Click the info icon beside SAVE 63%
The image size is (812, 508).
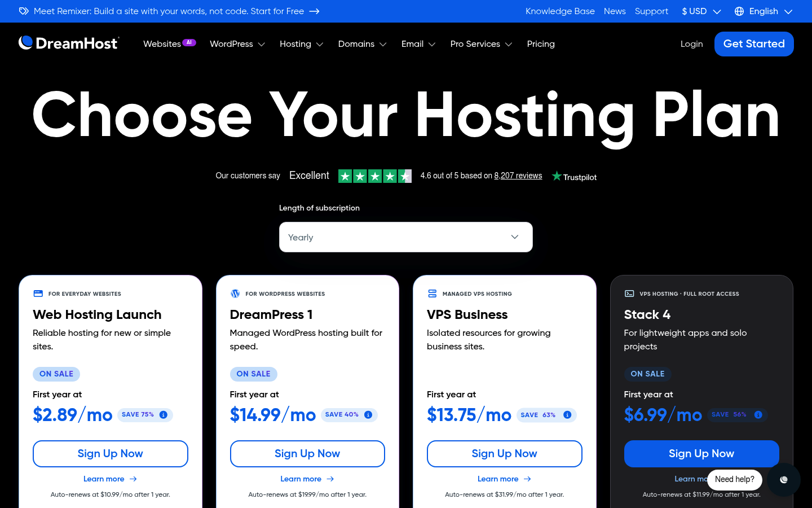567,415
